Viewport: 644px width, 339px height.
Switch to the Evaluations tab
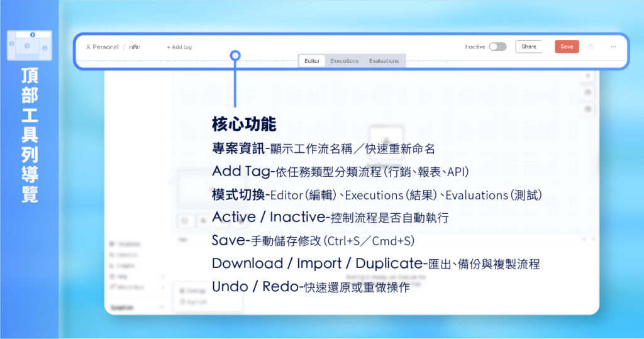[x=384, y=61]
